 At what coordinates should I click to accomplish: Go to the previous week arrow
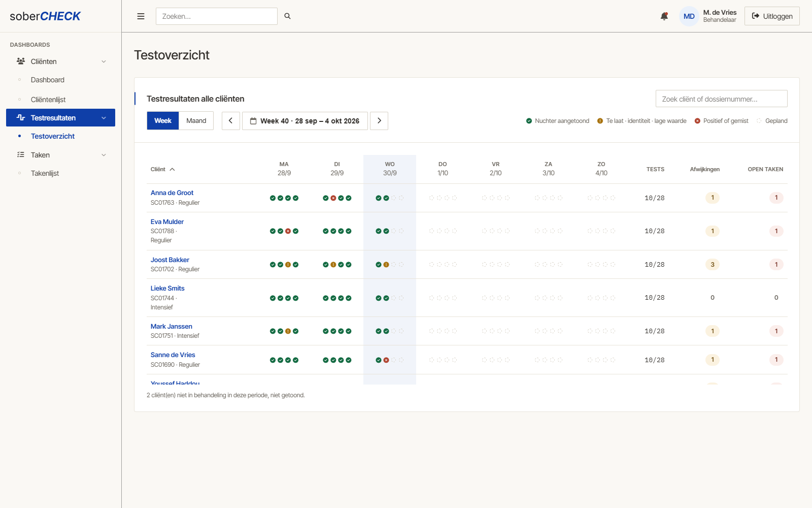230,121
